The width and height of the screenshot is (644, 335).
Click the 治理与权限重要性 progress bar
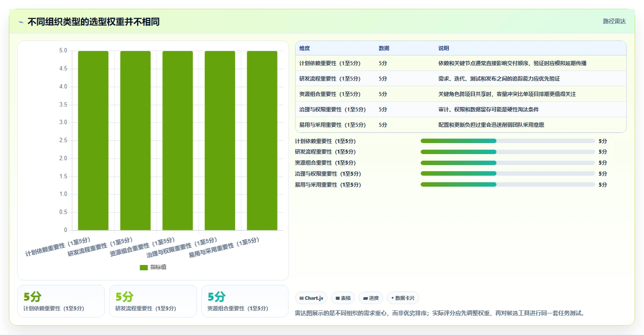coord(508,173)
